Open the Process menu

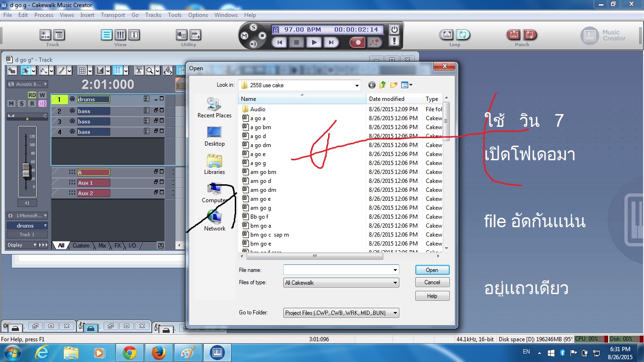(44, 15)
